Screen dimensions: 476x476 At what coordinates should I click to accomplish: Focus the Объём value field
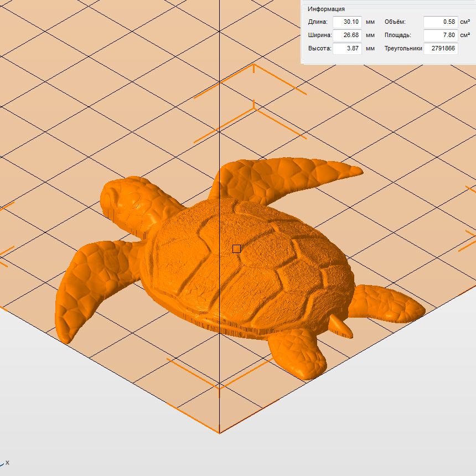(x=440, y=22)
